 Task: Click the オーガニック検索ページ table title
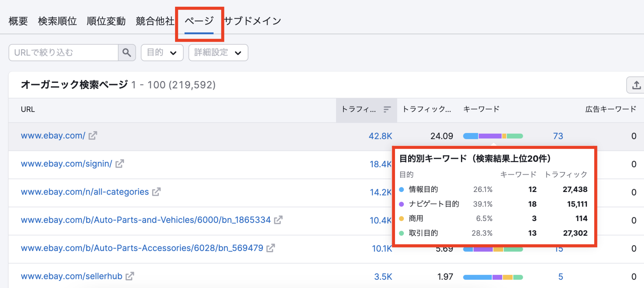click(x=74, y=85)
